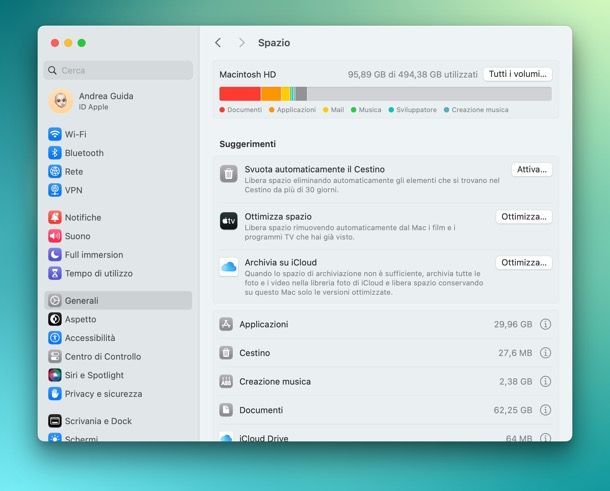The width and height of the screenshot is (610, 491).
Task: Click the 95,89 GB di 494,38 GB usage text
Action: (413, 74)
